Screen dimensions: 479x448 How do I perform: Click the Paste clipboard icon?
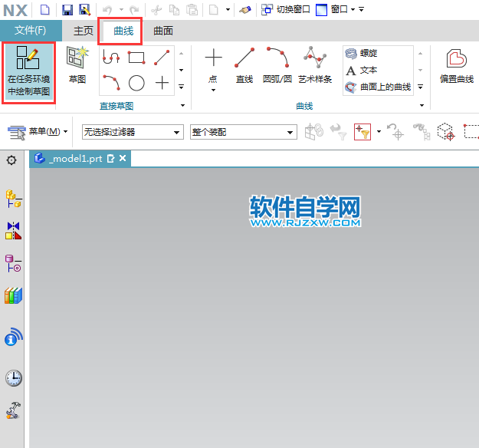pyautogui.click(x=192, y=10)
